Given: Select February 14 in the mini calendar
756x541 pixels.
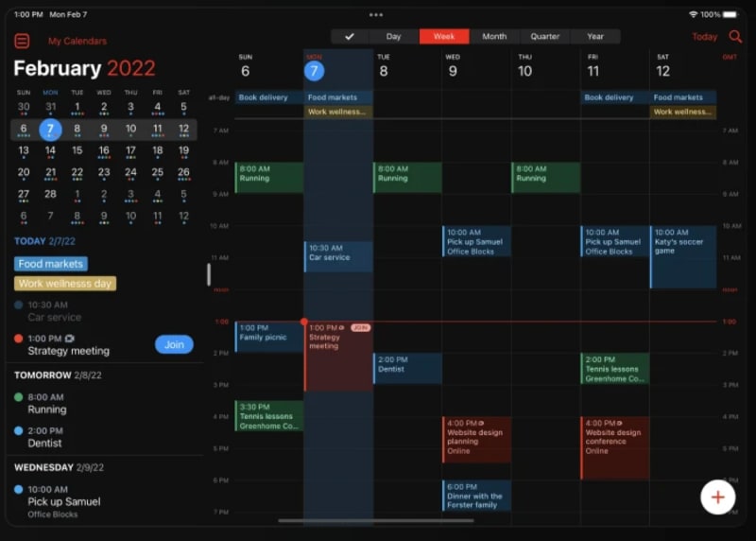Looking at the screenshot, I should 50,151.
